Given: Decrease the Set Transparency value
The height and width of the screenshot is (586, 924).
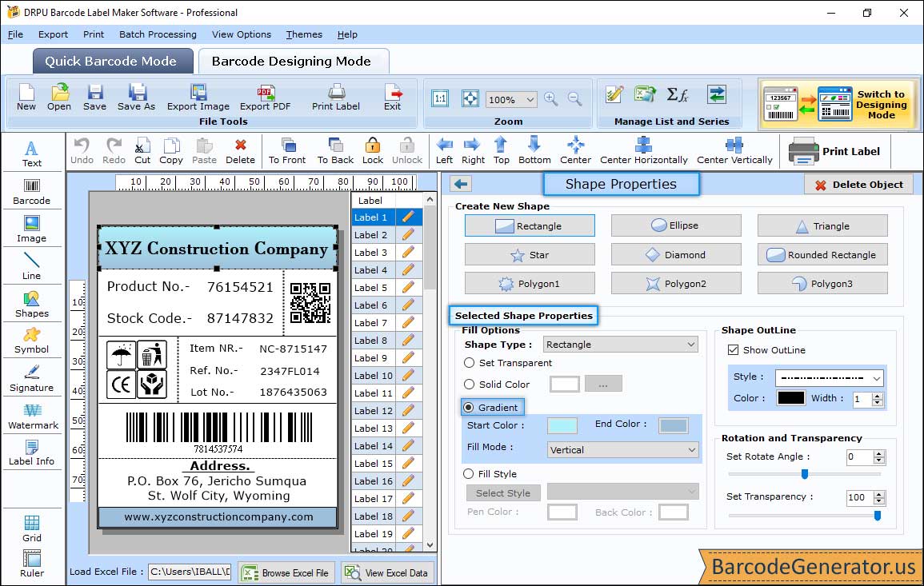Looking at the screenshot, I should [x=879, y=501].
